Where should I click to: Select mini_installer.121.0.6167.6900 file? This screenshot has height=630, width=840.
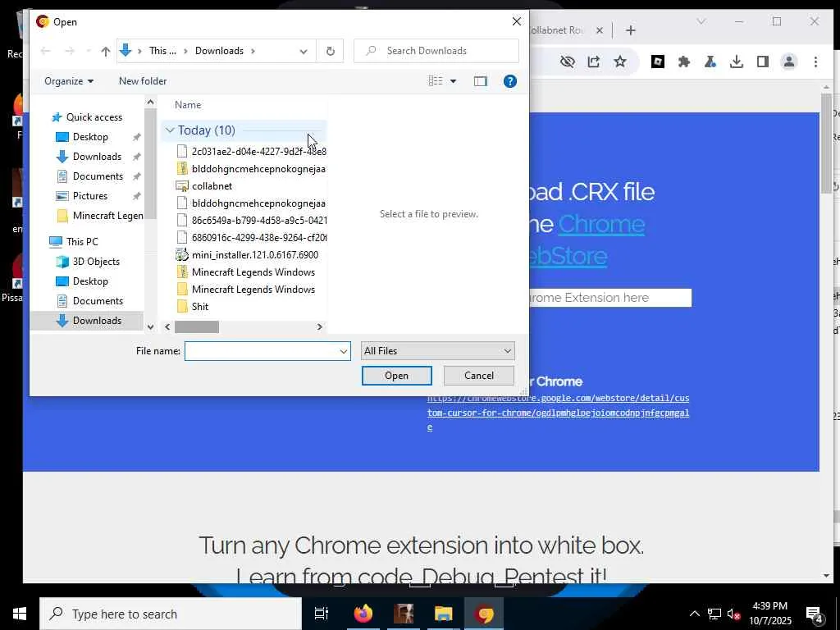point(248,255)
